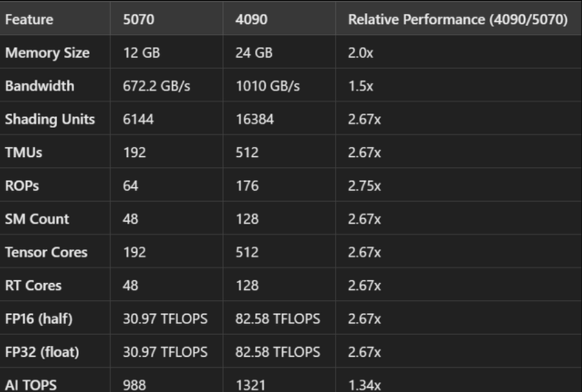
Task: Click the 1010 GB/s bandwidth value
Action: [x=267, y=86]
